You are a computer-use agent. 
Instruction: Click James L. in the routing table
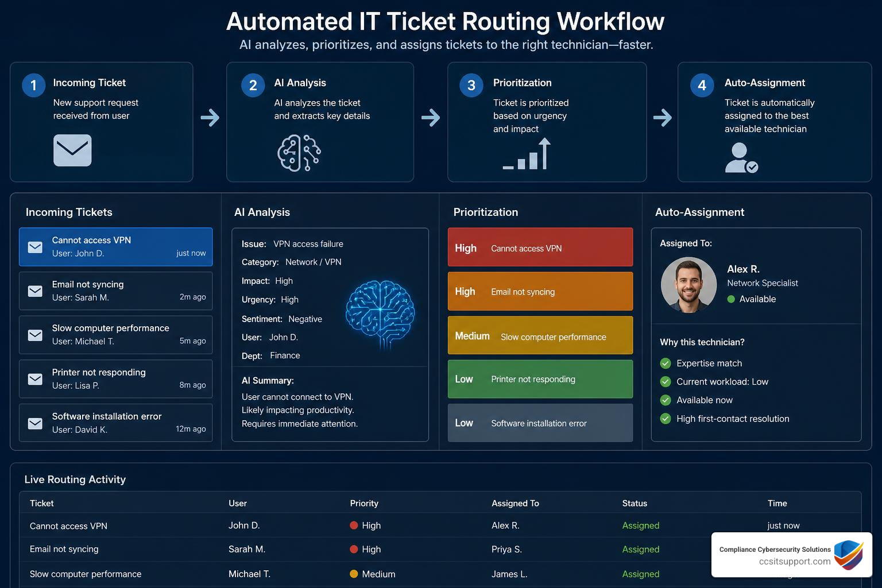click(x=509, y=574)
